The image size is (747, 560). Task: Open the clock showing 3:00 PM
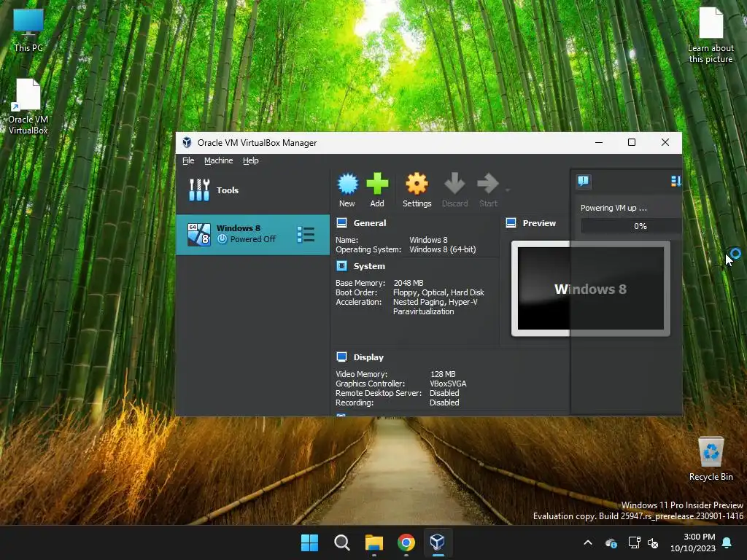[693, 542]
